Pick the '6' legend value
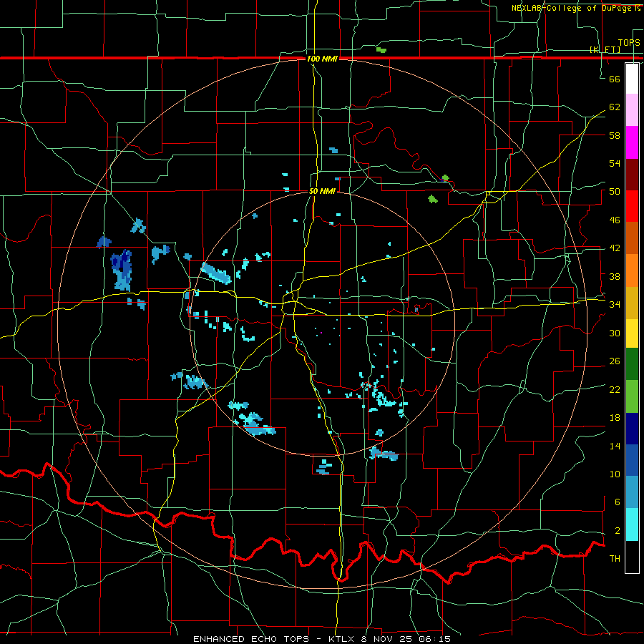Image resolution: width=644 pixels, height=644 pixels. pos(618,502)
